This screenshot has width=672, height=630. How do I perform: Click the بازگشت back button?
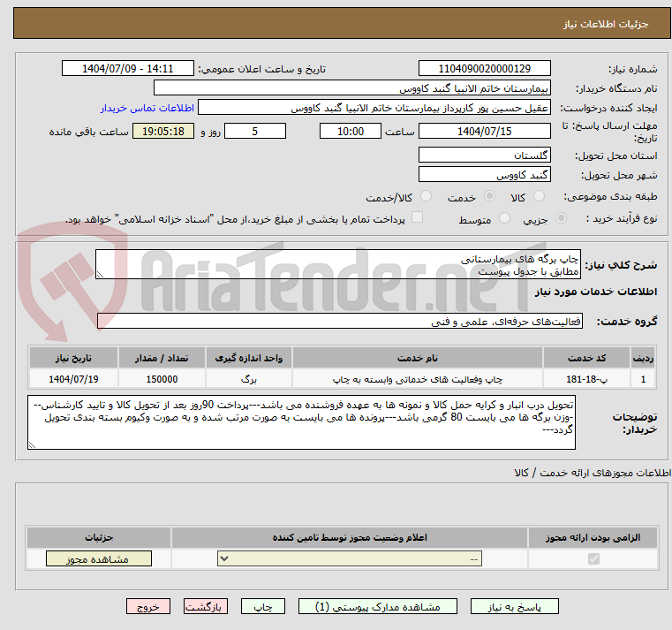(205, 606)
